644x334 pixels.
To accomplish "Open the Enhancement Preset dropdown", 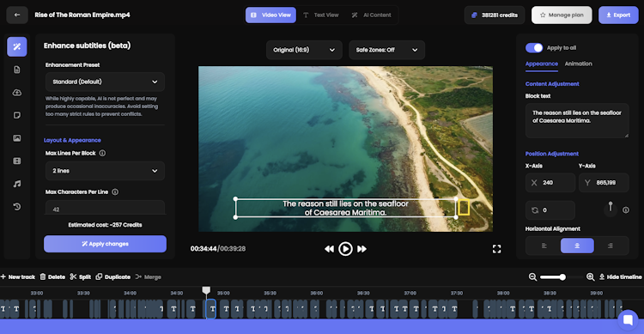I will click(105, 82).
